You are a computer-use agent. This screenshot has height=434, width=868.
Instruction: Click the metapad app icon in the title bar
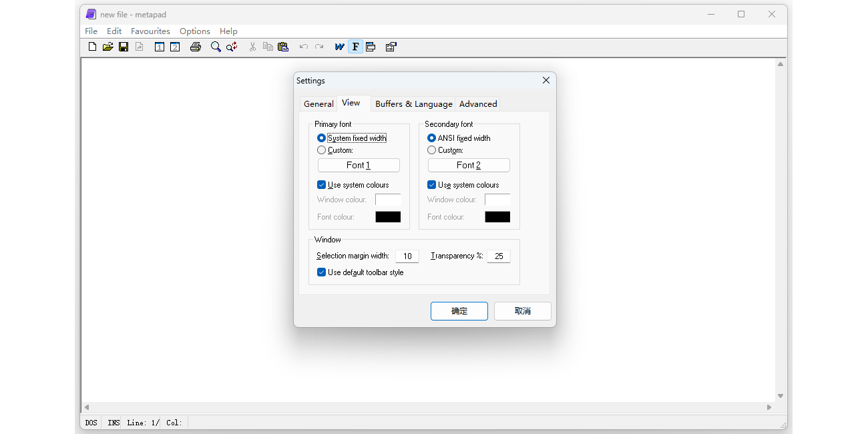[91, 14]
